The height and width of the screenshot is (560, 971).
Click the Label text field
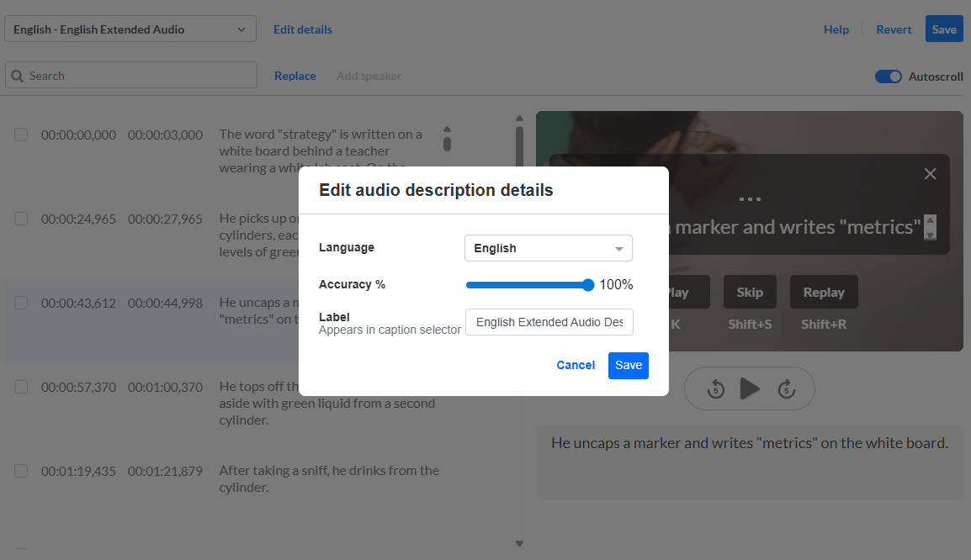click(549, 322)
